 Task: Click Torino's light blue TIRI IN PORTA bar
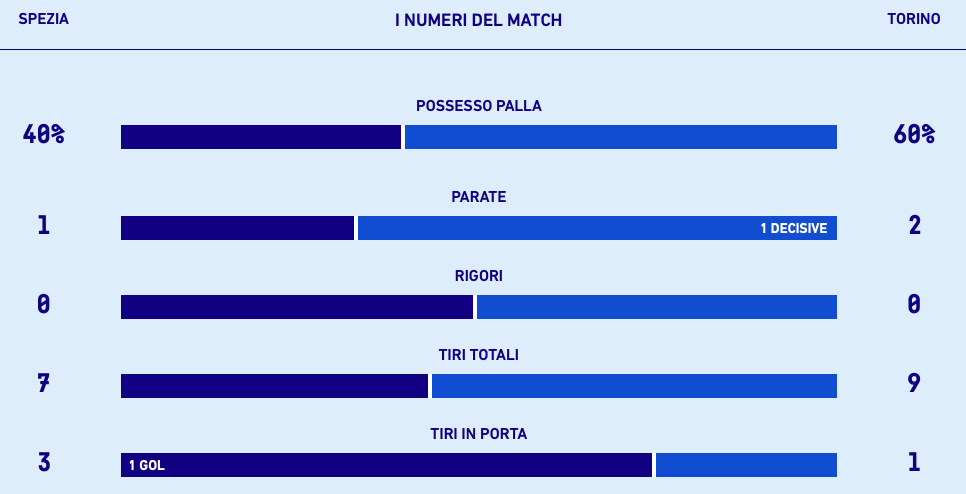click(746, 465)
